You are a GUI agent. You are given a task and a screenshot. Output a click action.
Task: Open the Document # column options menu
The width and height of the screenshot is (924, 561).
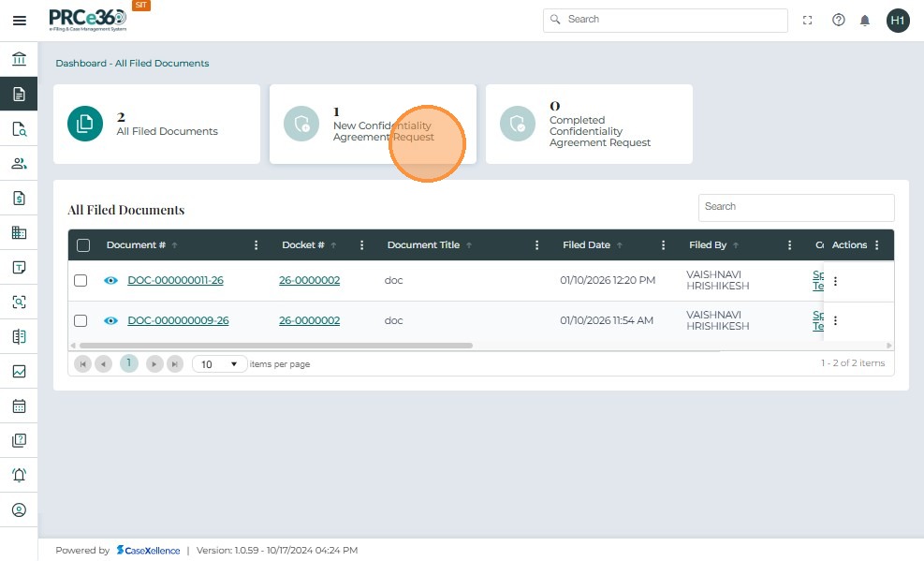tap(256, 245)
